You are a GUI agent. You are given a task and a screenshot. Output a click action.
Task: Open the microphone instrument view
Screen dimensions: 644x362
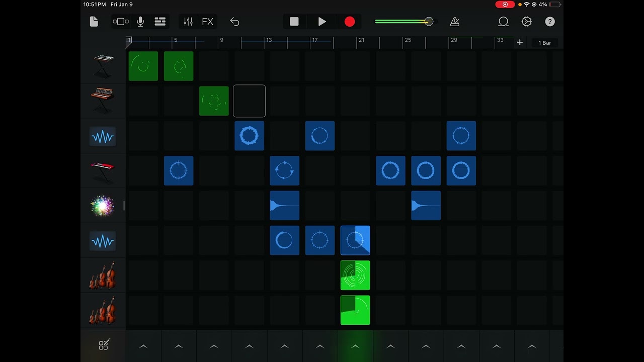tap(140, 22)
